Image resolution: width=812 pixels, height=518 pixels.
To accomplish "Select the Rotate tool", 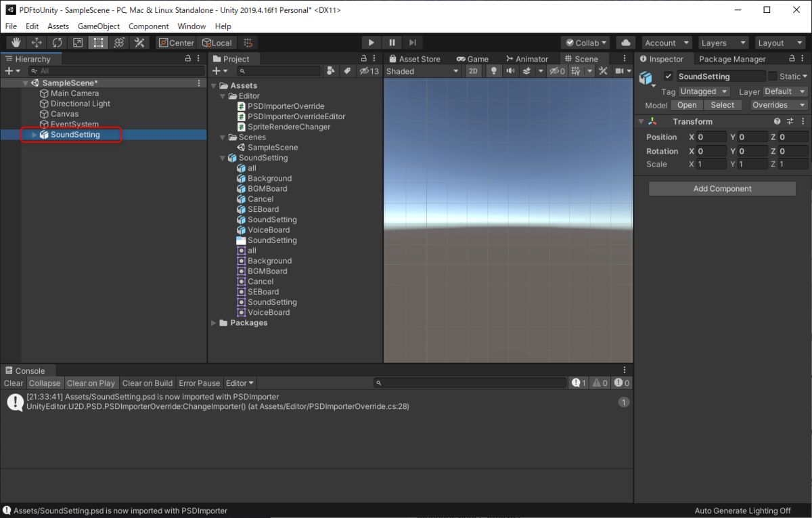I will pos(58,43).
